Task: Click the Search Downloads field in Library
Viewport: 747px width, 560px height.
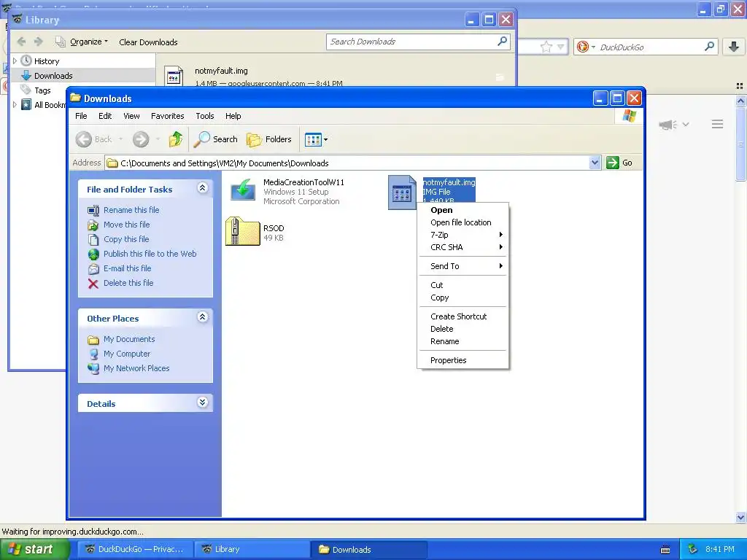Action: tap(418, 42)
